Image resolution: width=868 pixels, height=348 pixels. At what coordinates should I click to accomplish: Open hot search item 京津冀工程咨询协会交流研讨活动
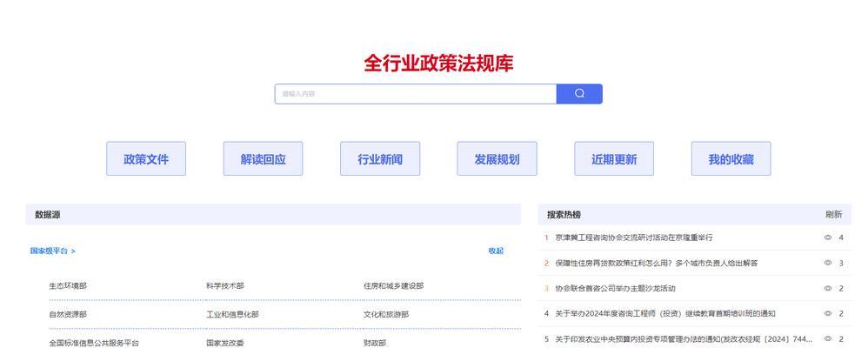point(634,238)
